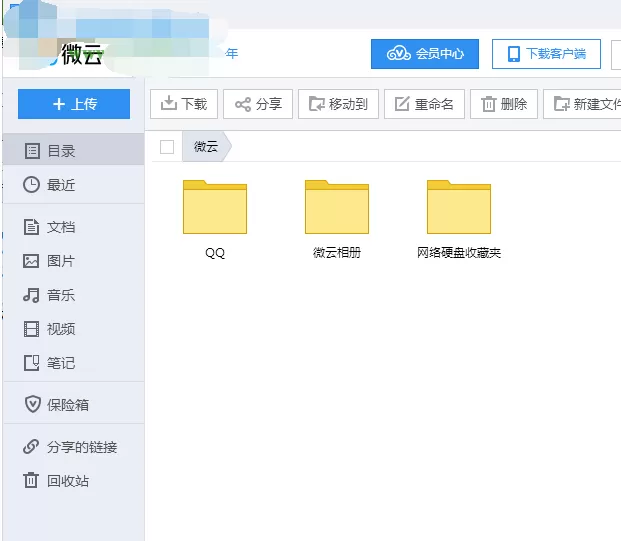Click the 微云相册 folder name label
Viewport: 621px width, 541px height.
[337, 252]
